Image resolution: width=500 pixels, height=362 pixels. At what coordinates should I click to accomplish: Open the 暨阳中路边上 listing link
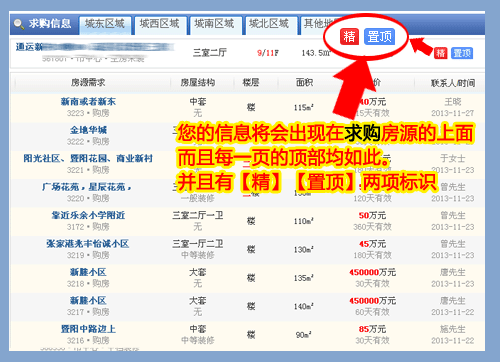coord(88,329)
